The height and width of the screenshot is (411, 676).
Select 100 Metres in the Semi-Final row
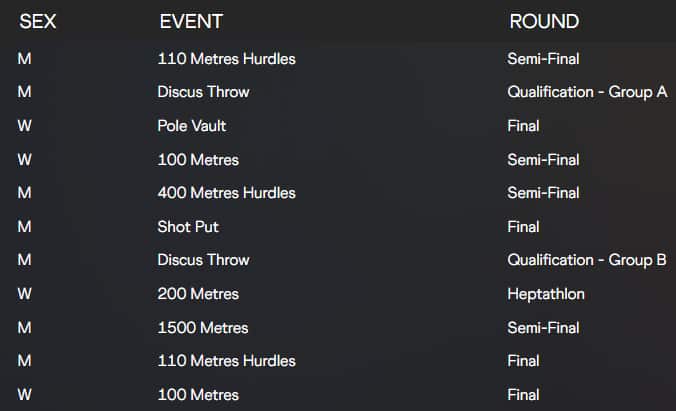click(198, 160)
